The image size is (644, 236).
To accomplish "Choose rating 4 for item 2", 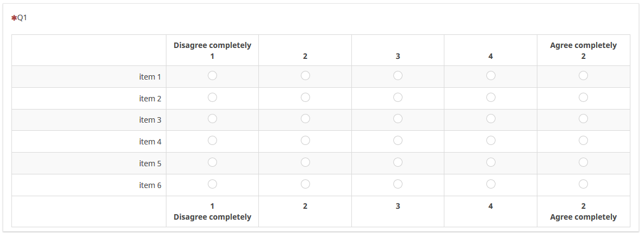I will pos(491,98).
